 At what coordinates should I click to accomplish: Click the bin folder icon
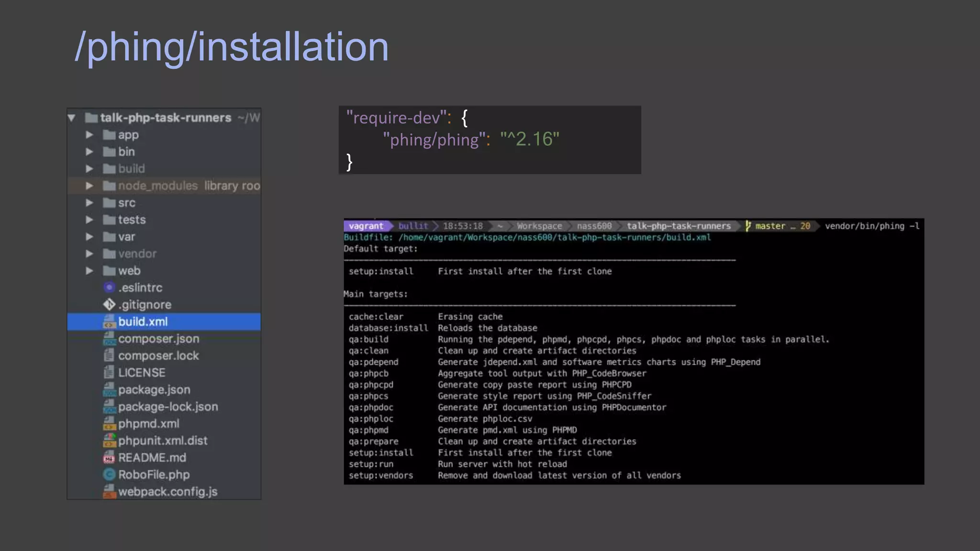pos(109,152)
